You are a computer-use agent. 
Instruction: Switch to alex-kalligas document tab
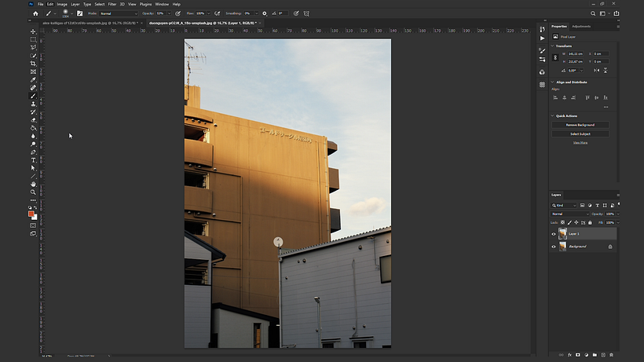(x=90, y=23)
